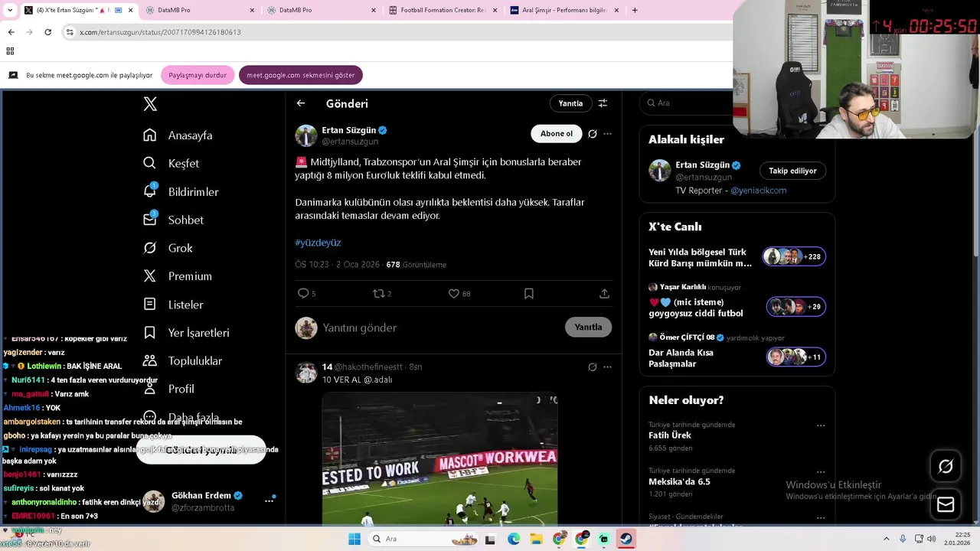Open the video thumbnail in hakothefineestt's reply

[x=439, y=459]
